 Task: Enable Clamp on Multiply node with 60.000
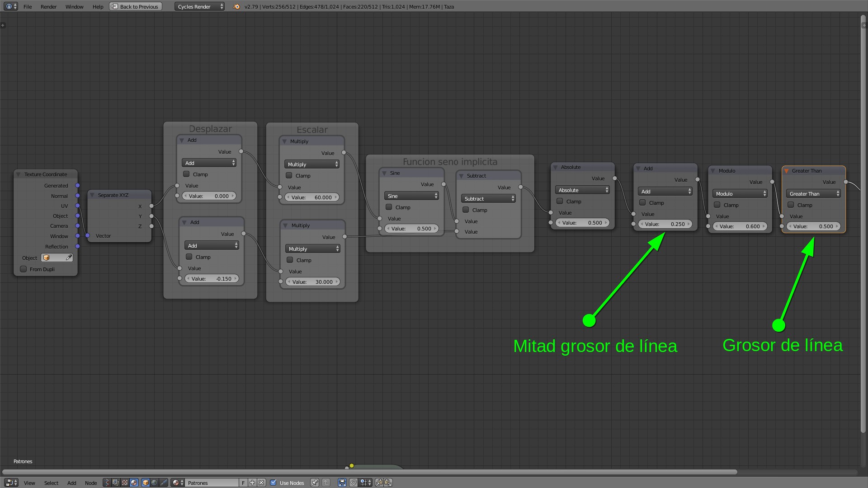289,175
